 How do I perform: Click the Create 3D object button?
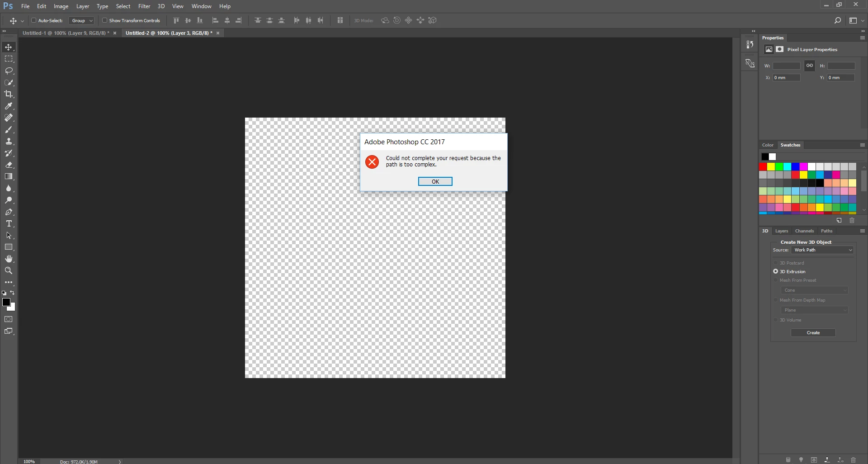(813, 332)
